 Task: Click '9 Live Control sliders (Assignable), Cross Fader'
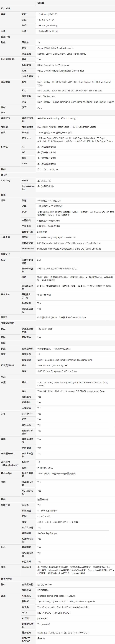61,71
